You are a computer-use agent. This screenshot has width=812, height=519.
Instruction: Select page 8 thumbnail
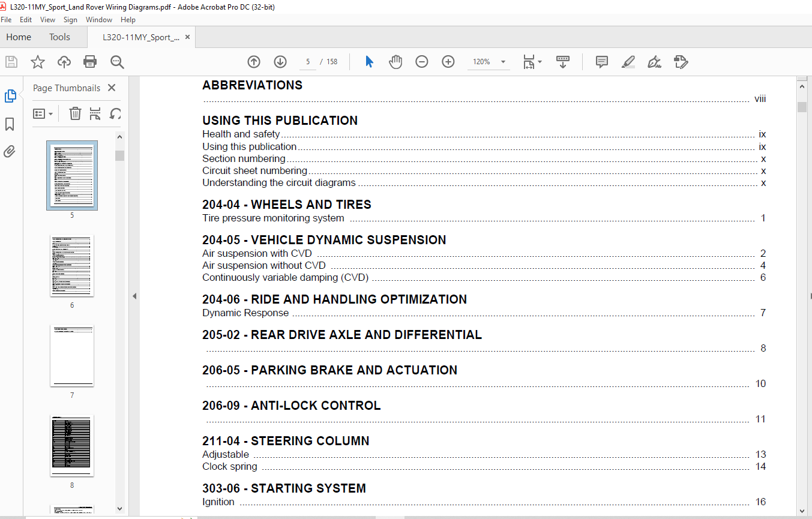tap(72, 446)
